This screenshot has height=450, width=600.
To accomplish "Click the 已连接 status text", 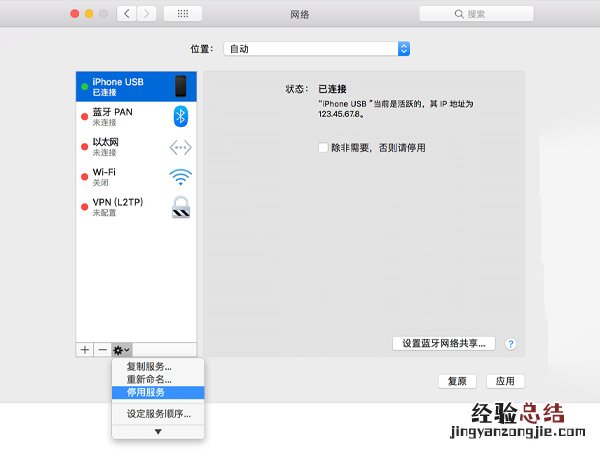I will point(332,89).
